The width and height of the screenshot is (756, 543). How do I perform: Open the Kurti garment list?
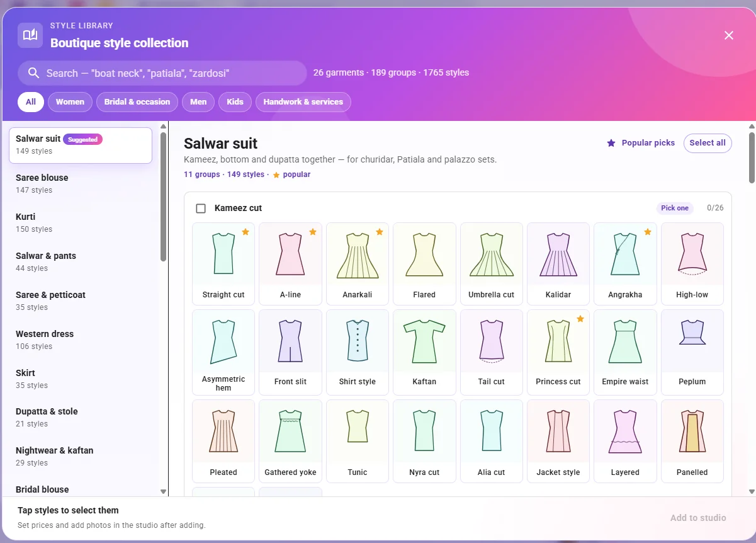(81, 223)
